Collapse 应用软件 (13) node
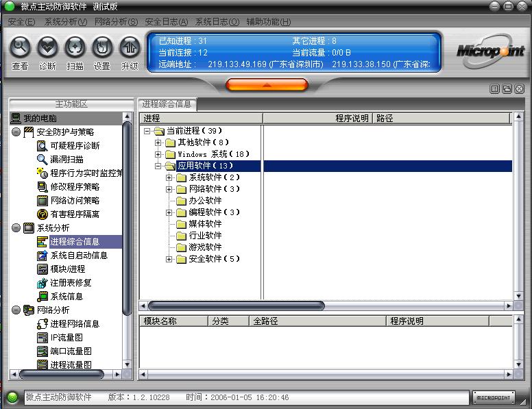This screenshot has height=409, width=532. click(158, 166)
